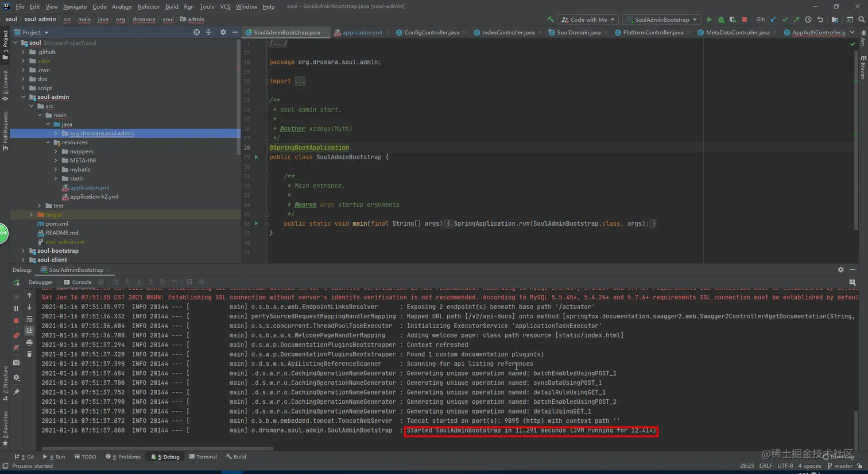Viewport: 868px width, 474px height.
Task: Run with coverage from the main toolbar
Action: (733, 20)
